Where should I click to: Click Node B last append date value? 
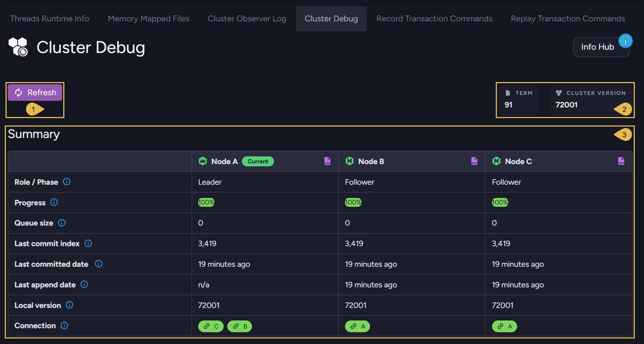(371, 285)
